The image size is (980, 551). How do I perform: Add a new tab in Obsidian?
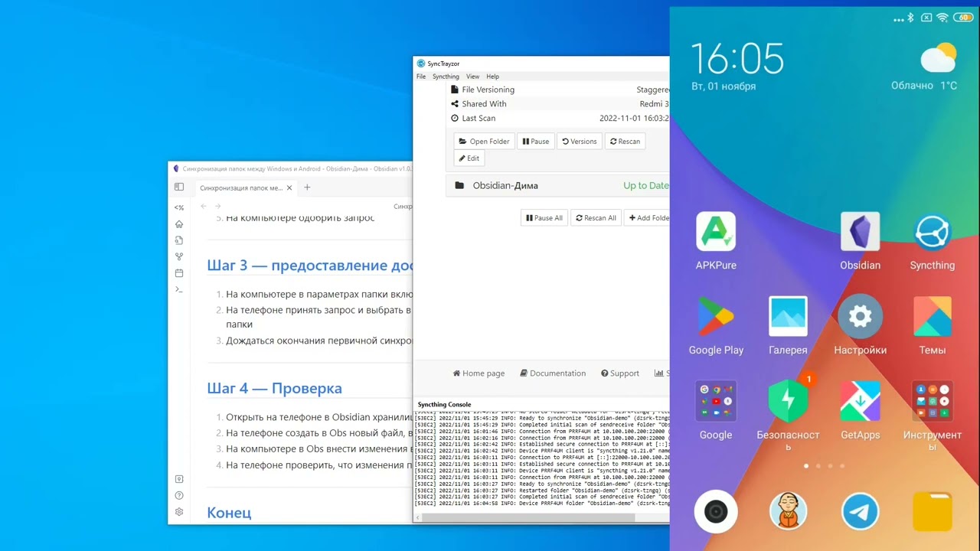307,187
